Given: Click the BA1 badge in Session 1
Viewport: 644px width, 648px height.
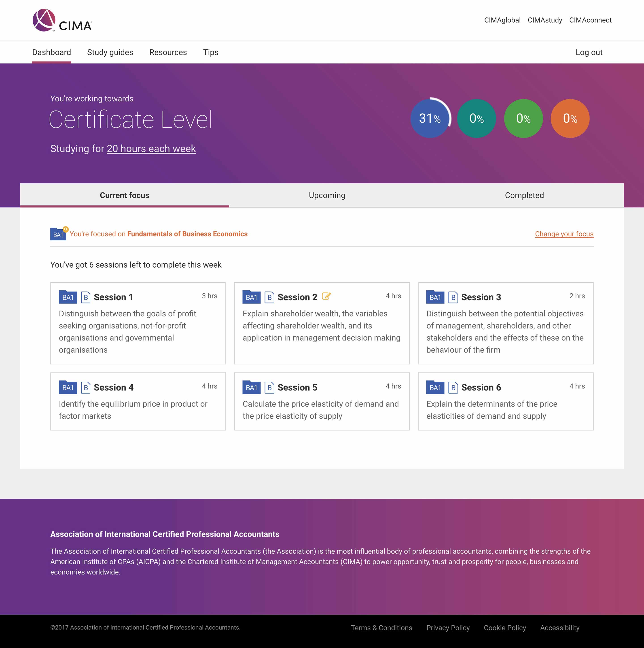Looking at the screenshot, I should tap(68, 297).
